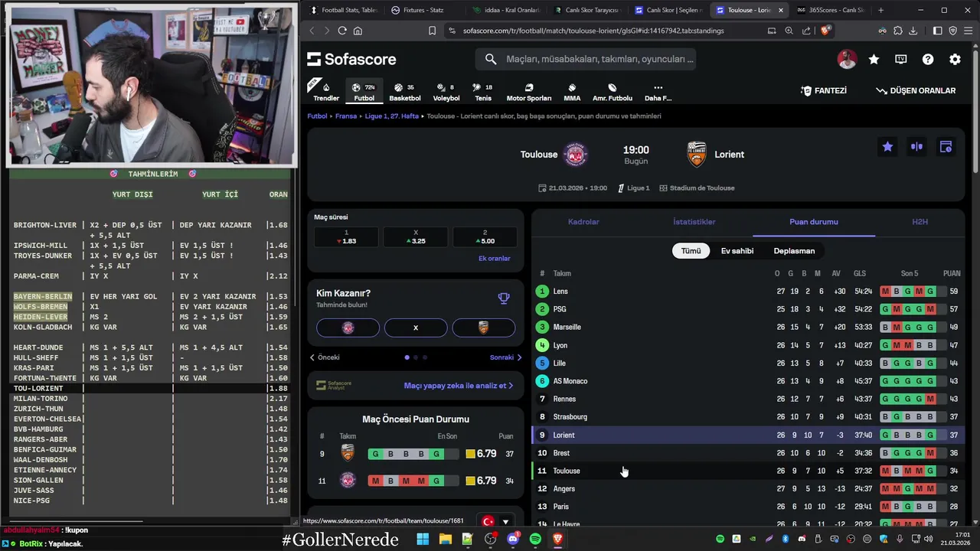
Task: Switch to the H2H tab
Action: (x=920, y=222)
